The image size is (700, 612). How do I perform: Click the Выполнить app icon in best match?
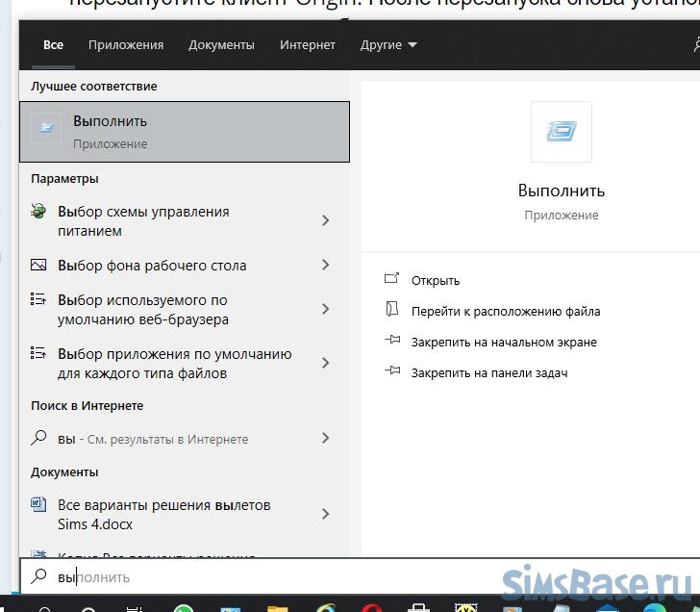pyautogui.click(x=46, y=128)
